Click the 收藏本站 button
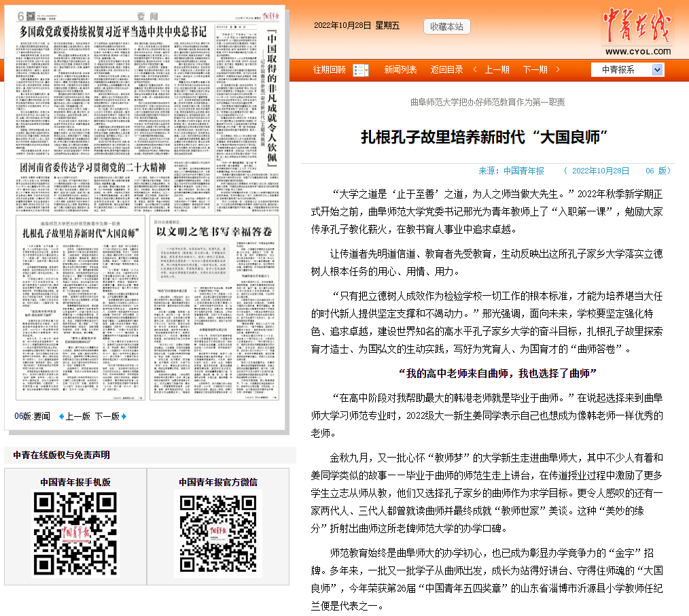 [x=447, y=27]
